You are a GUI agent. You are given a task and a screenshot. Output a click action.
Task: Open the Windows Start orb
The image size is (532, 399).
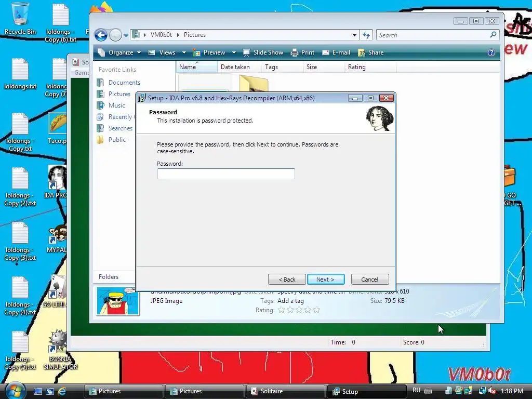point(15,391)
